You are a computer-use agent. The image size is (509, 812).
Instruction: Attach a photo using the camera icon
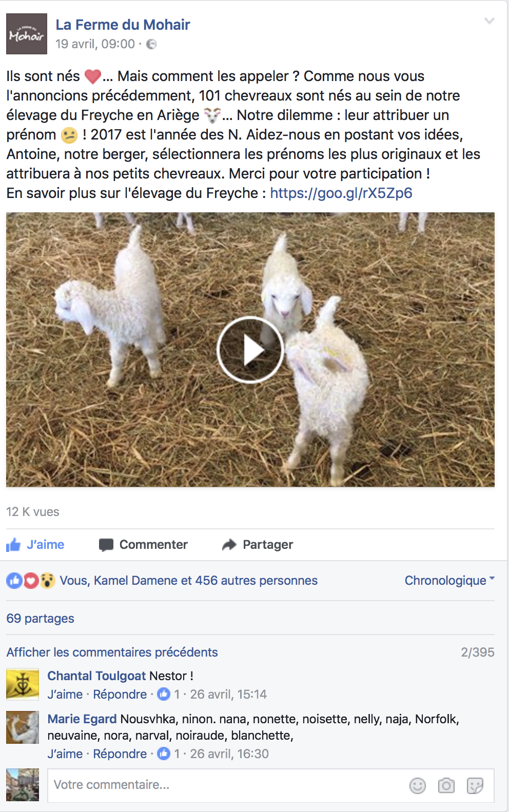(x=446, y=785)
